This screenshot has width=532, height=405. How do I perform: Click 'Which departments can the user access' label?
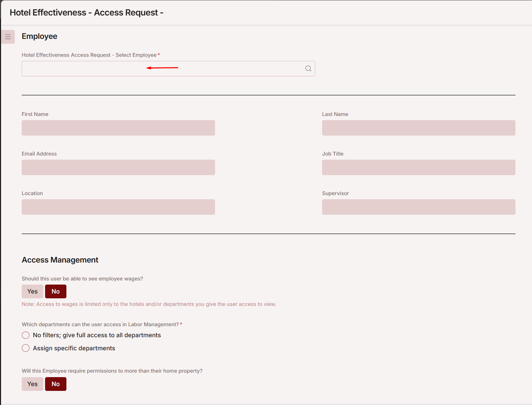(100, 324)
